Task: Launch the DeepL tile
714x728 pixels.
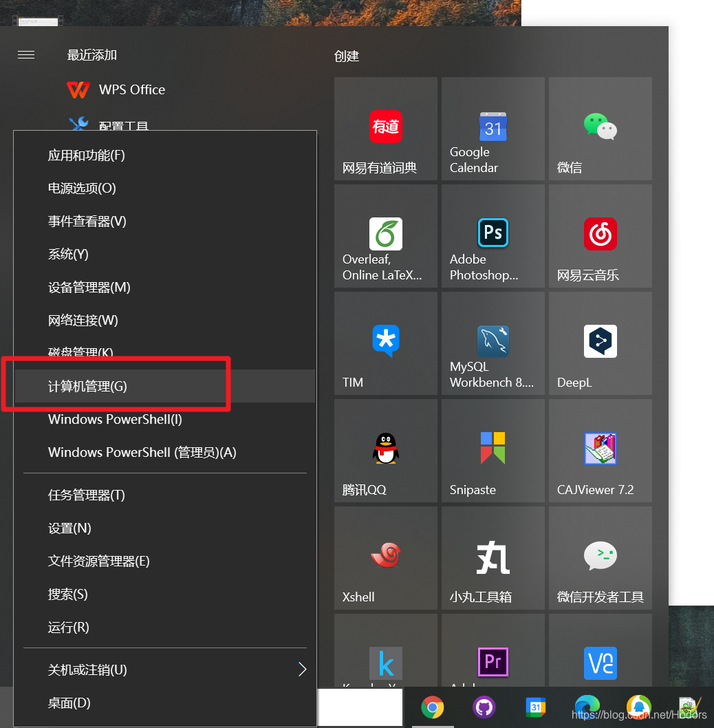Action: [601, 343]
